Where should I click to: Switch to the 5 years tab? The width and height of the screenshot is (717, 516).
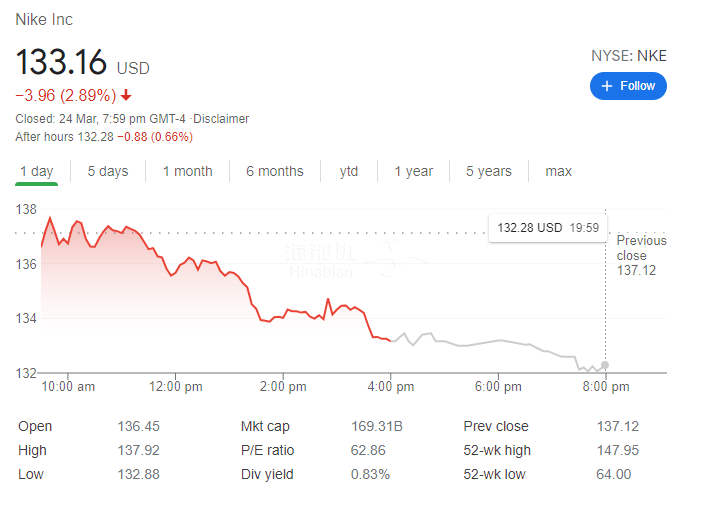[x=488, y=171]
